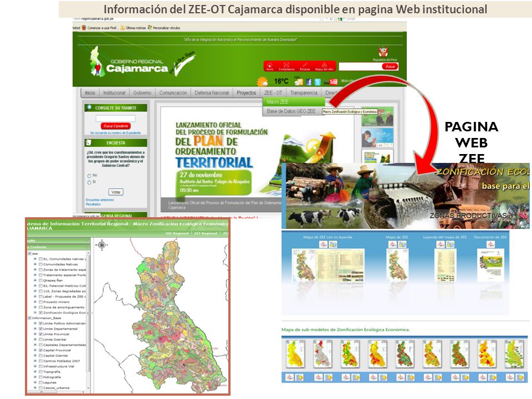Viewport: 532px width, 399px height.
Task: Open the Defensa Nacional menu
Action: 212,93
